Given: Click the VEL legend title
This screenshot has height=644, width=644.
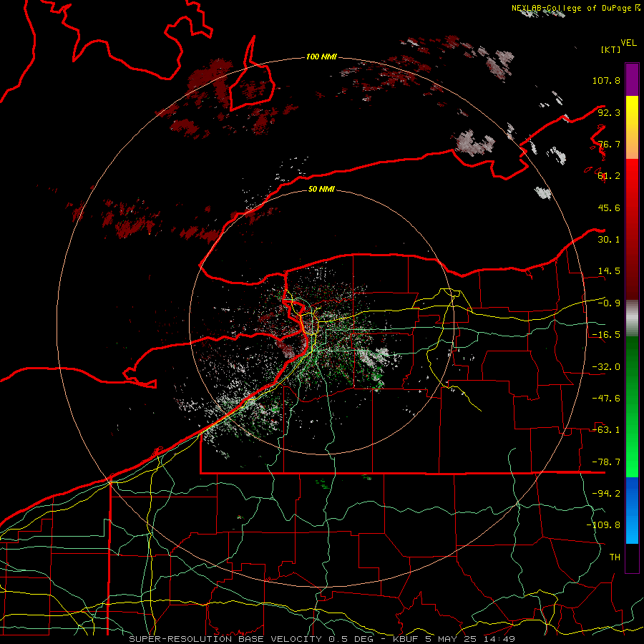Looking at the screenshot, I should [629, 43].
